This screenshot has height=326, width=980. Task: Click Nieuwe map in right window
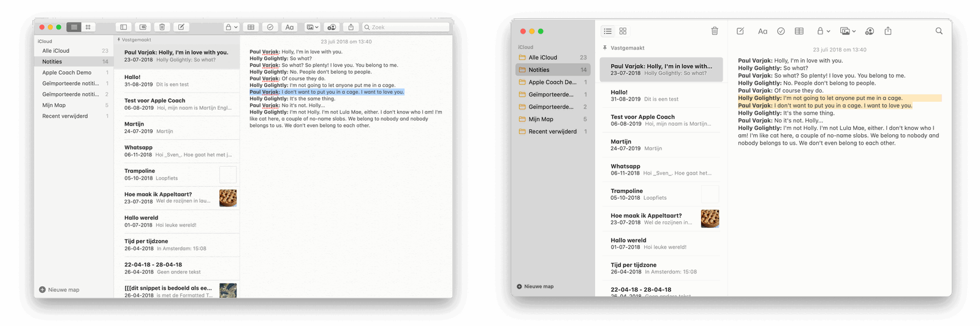coord(535,286)
